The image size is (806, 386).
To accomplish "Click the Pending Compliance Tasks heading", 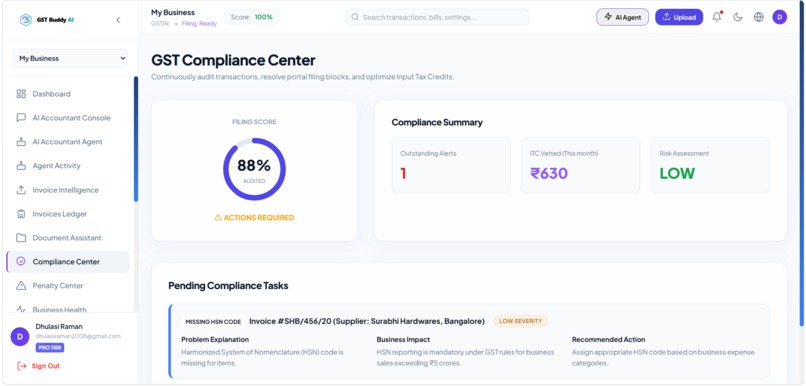I will tap(228, 286).
